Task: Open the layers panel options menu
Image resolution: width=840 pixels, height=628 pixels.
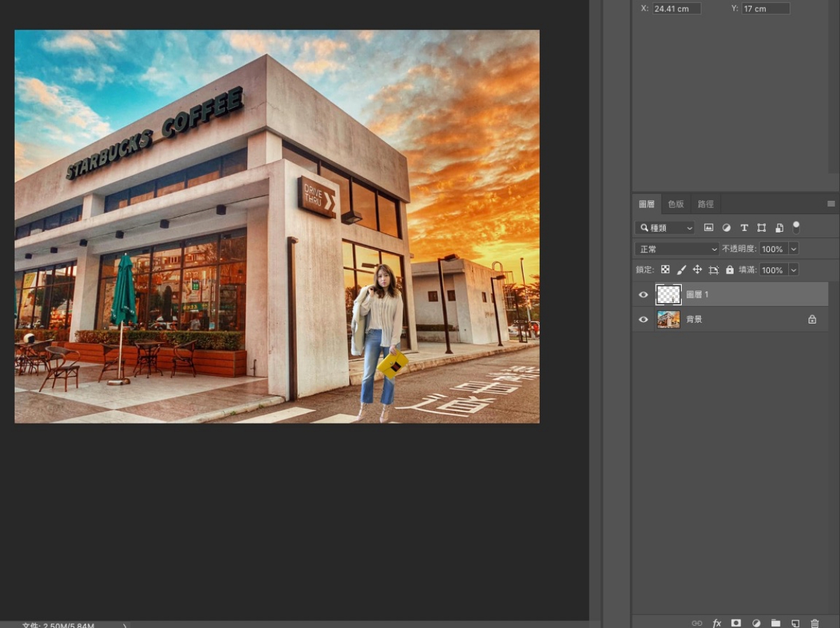Action: 831,204
